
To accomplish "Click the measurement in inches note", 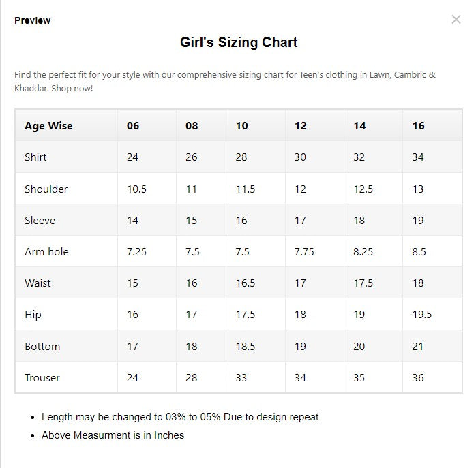I will tap(113, 435).
